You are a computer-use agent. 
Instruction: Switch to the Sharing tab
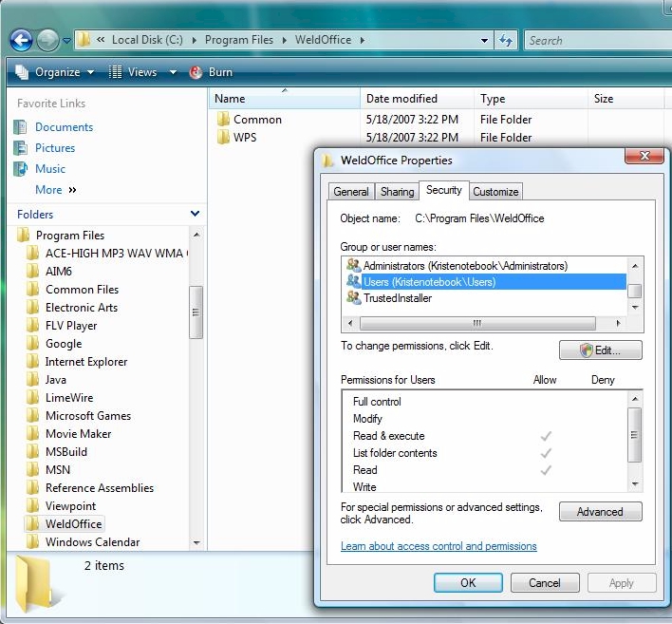tap(397, 191)
